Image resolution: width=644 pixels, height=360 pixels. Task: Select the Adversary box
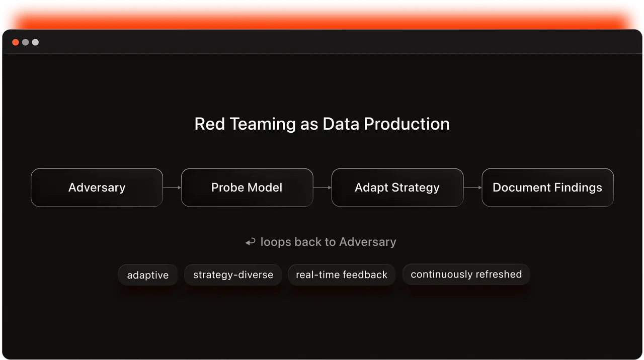97,188
